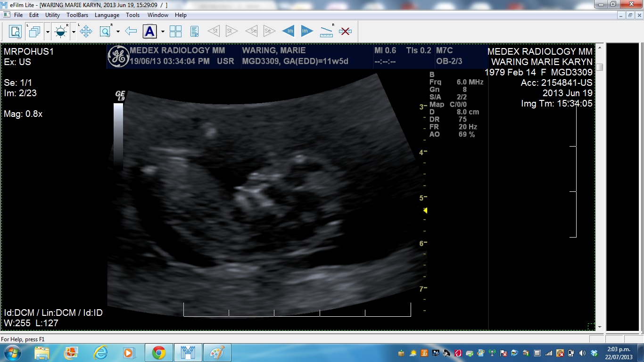644x362 pixels.
Task: Open the ToolBars menu
Action: [x=77, y=15]
